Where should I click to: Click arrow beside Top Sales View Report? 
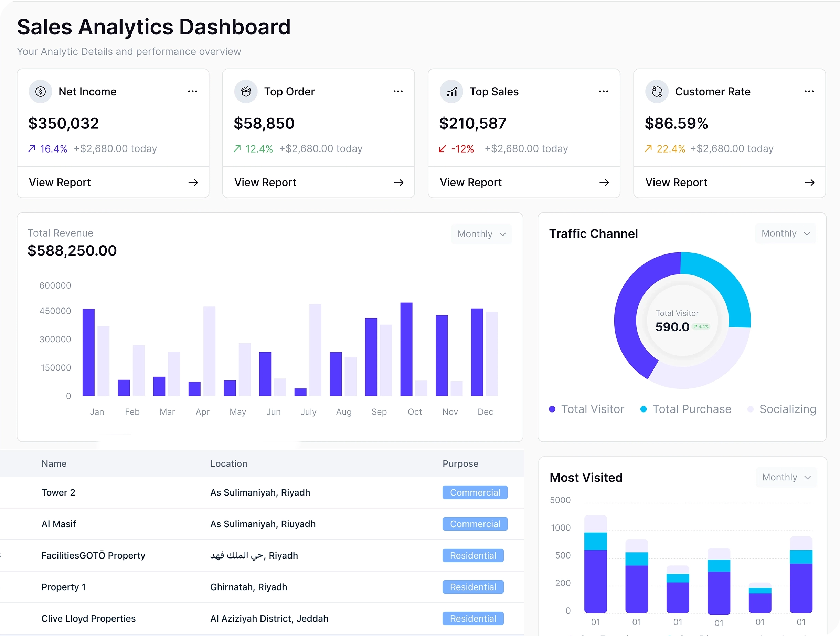[x=604, y=183]
